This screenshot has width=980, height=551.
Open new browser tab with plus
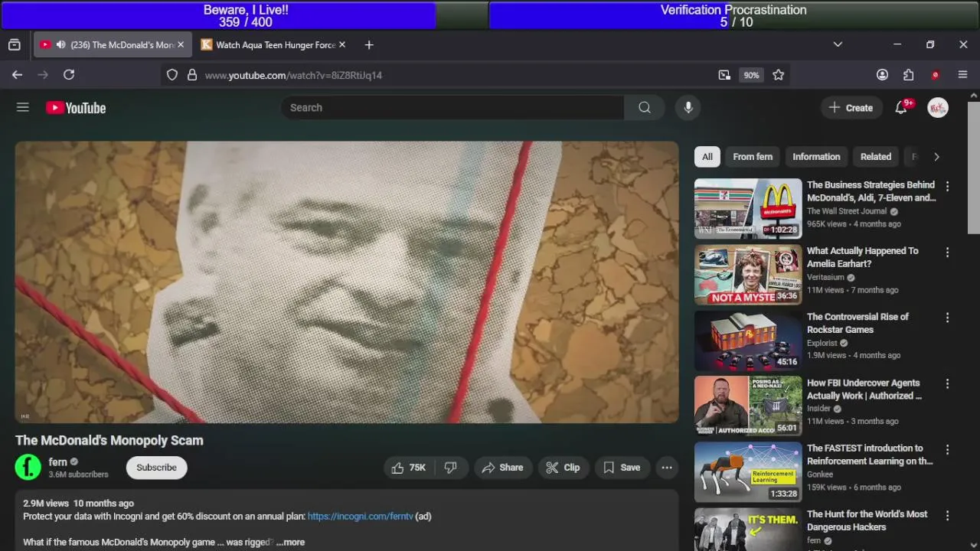369,45
